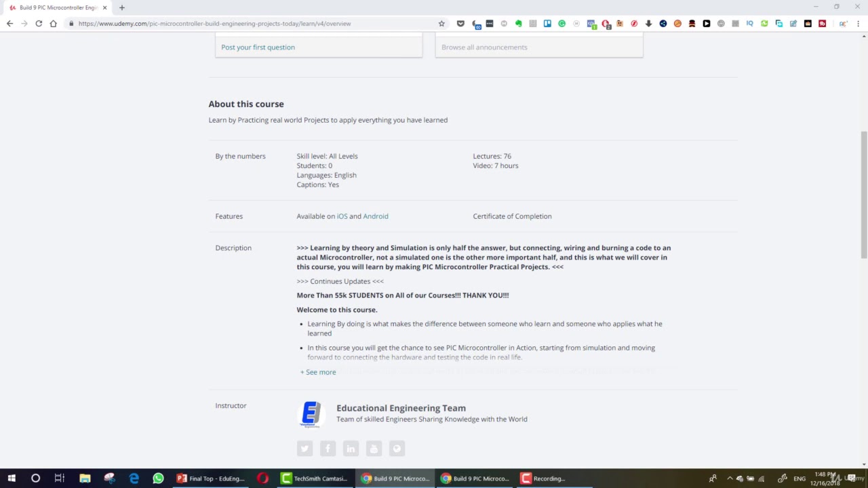Screen dimensions: 868x488
Task: Click the blue share extension icon
Action: (x=663, y=24)
